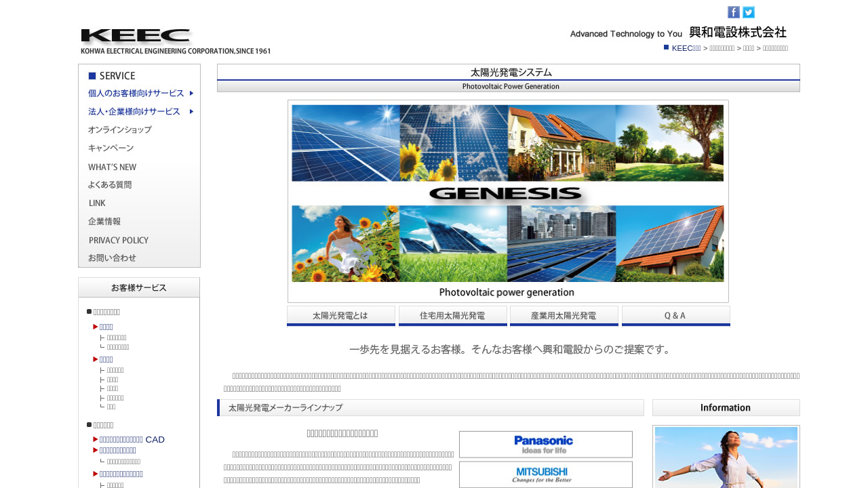Open the Q&A tab
The image size is (868, 488).
point(675,316)
